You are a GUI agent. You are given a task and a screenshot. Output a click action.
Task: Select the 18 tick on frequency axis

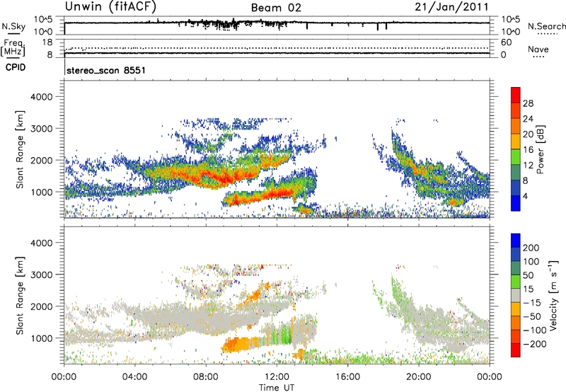[x=47, y=42]
